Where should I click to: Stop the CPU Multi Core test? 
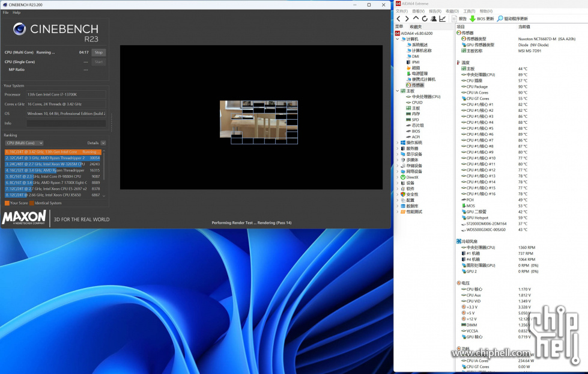click(99, 52)
